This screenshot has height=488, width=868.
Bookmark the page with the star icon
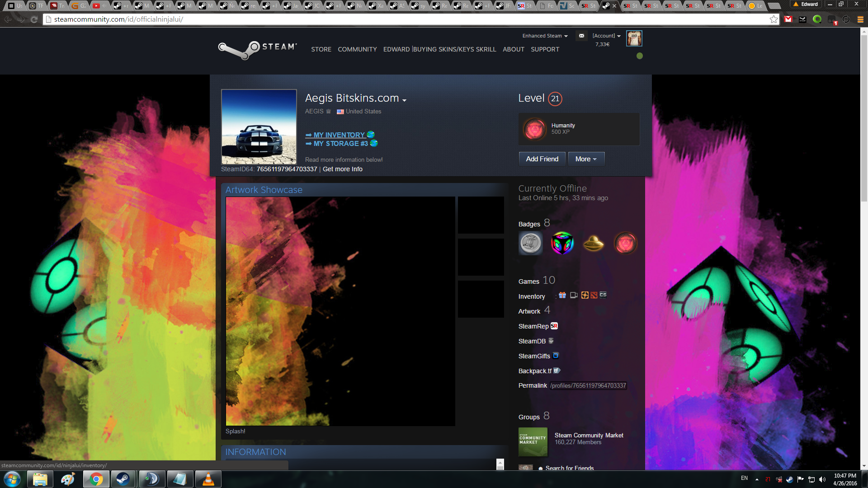[x=774, y=19]
